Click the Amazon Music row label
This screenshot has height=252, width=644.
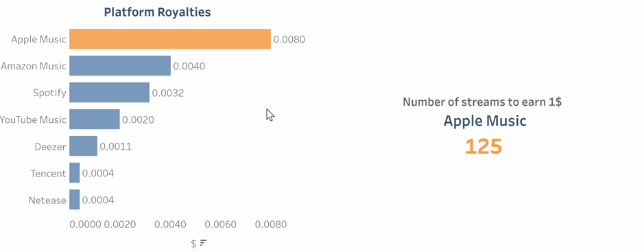click(x=34, y=66)
